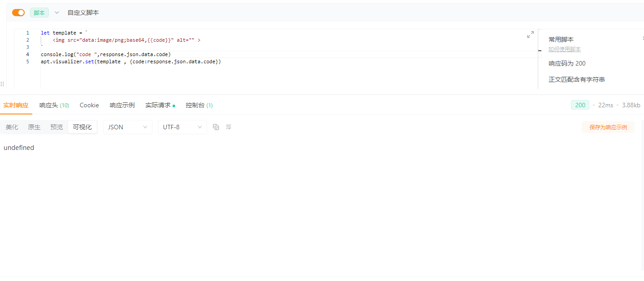Click 保存为响应示例 button
The height and width of the screenshot is (281, 644).
(608, 127)
